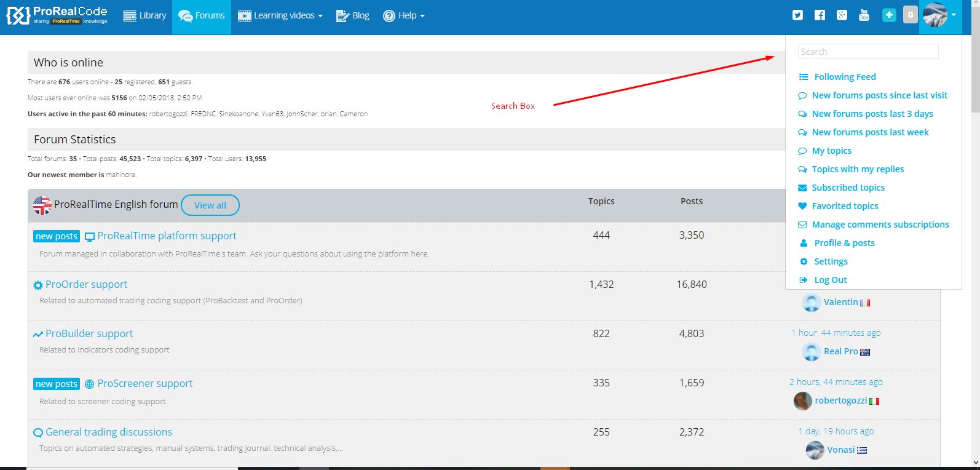Click the Following Feed list icon
This screenshot has height=470, width=980.
click(x=803, y=77)
